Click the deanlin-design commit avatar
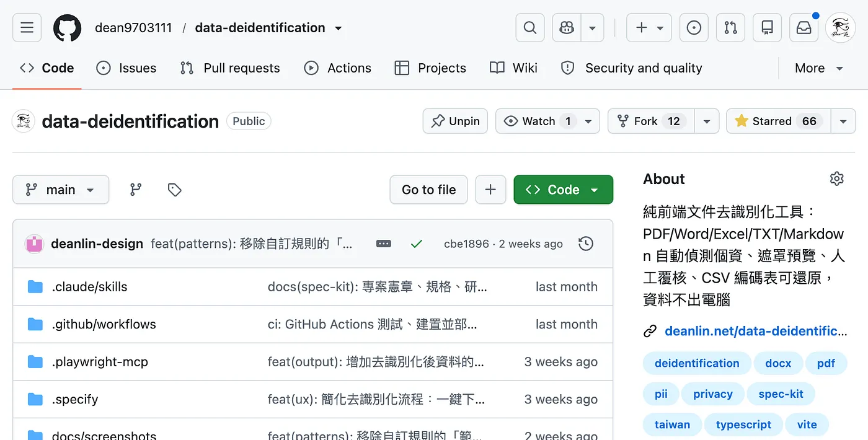This screenshot has width=868, height=440. [x=34, y=244]
